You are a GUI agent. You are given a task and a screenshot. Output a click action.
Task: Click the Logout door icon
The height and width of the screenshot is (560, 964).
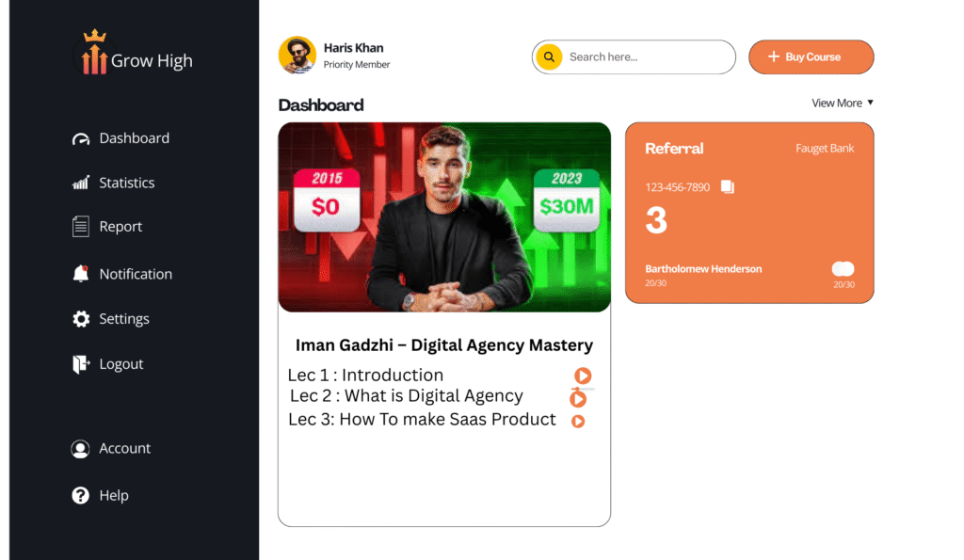click(x=81, y=364)
